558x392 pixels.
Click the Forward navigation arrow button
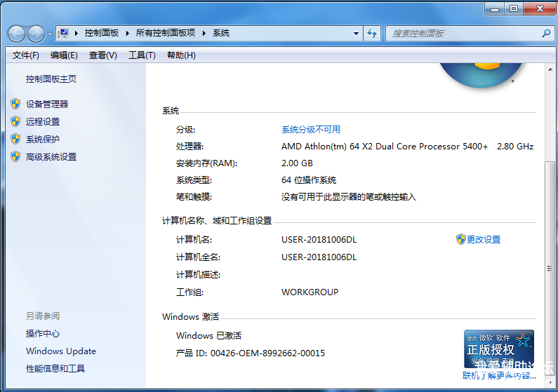point(35,34)
